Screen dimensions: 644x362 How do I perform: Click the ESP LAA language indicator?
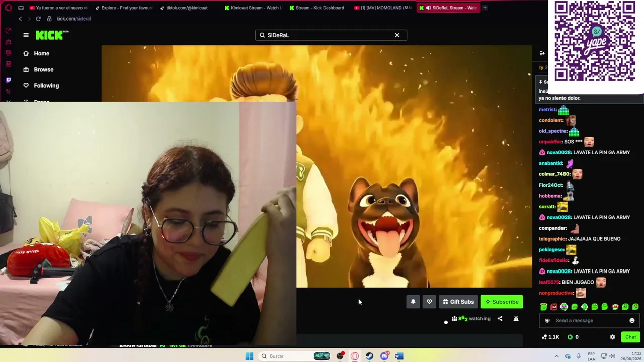tap(592, 356)
